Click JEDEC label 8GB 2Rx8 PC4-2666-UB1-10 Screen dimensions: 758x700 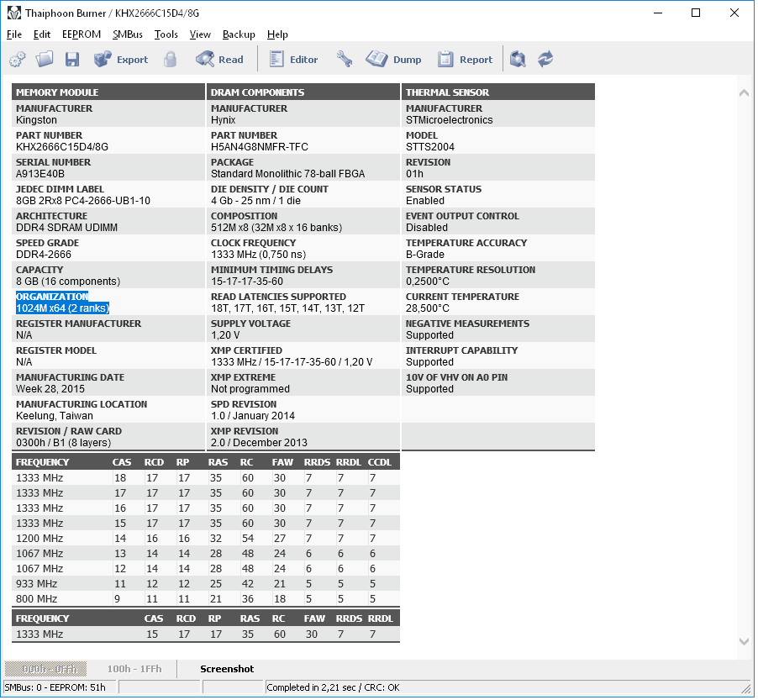click(x=83, y=201)
